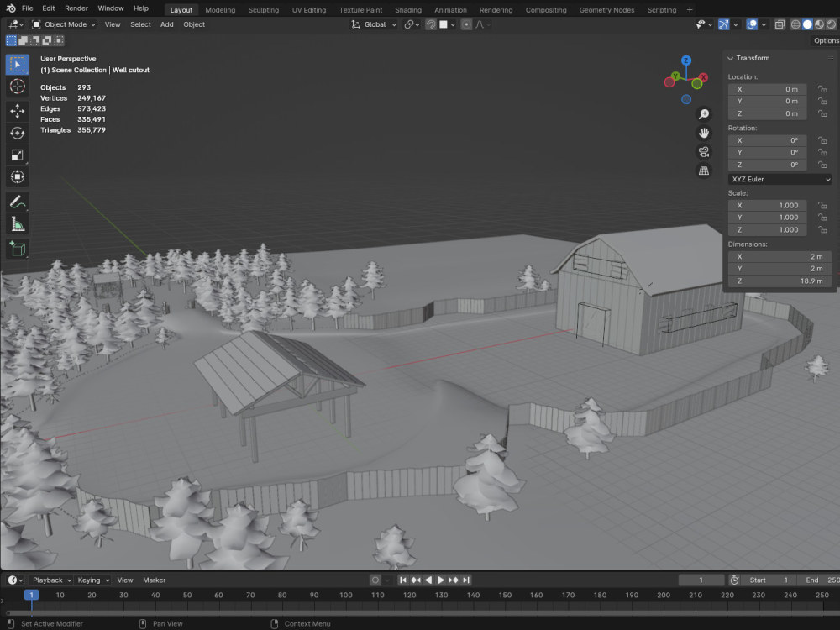The image size is (840, 630).
Task: Select the Select Box tool
Action: tap(17, 65)
